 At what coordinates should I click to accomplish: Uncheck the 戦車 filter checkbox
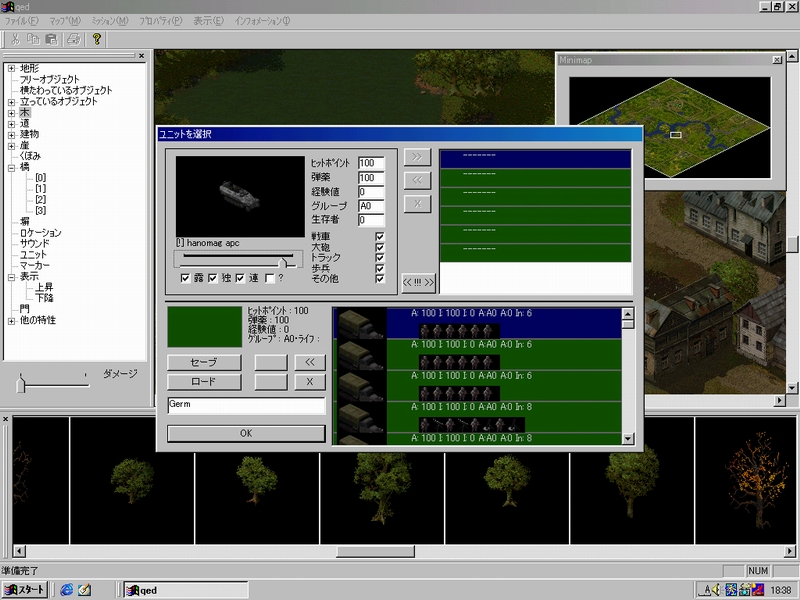380,236
